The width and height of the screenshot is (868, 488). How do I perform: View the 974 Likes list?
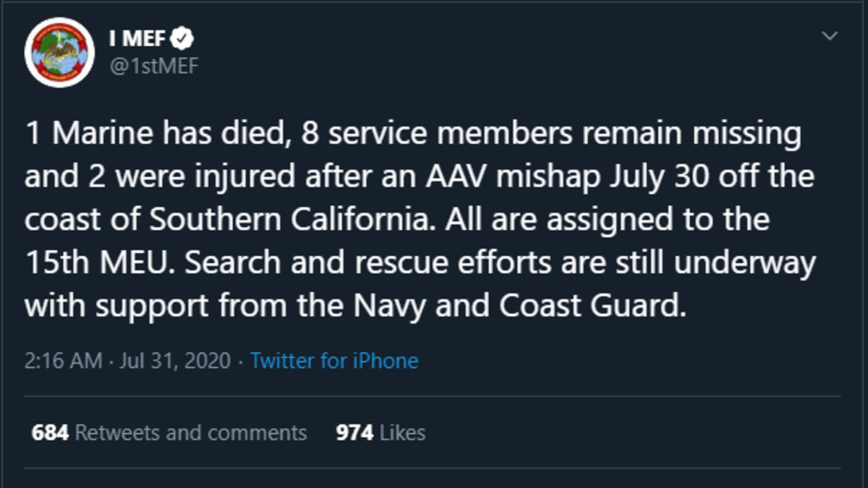(x=380, y=433)
